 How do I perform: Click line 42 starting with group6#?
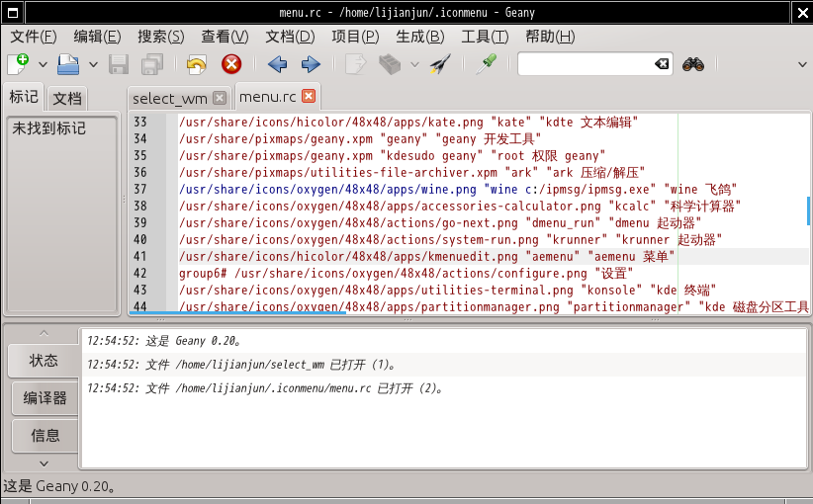click(406, 273)
